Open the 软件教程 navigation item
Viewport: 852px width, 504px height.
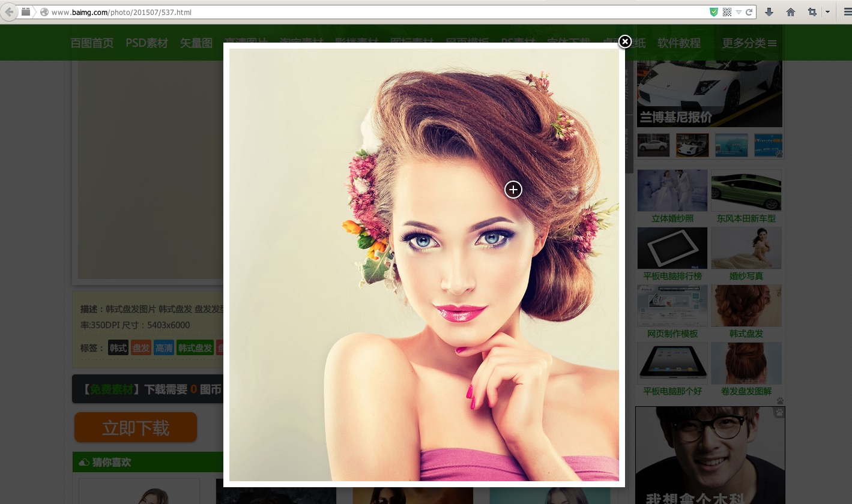679,43
